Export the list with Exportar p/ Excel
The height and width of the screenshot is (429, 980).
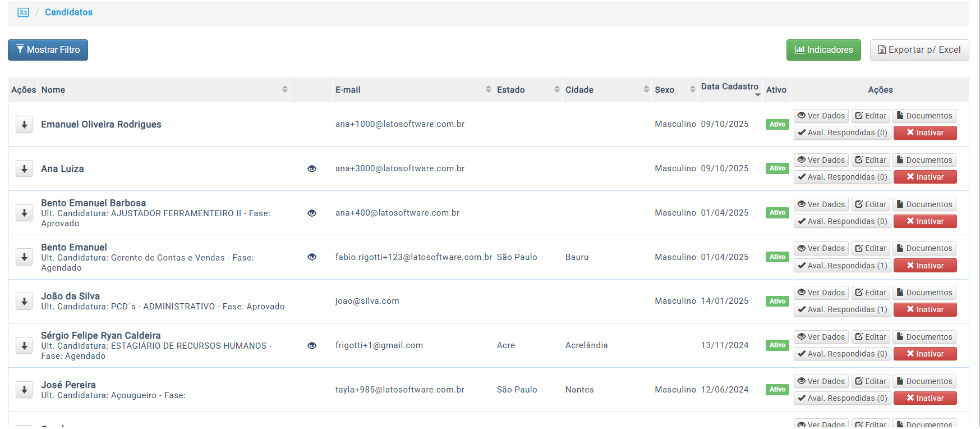click(x=919, y=50)
